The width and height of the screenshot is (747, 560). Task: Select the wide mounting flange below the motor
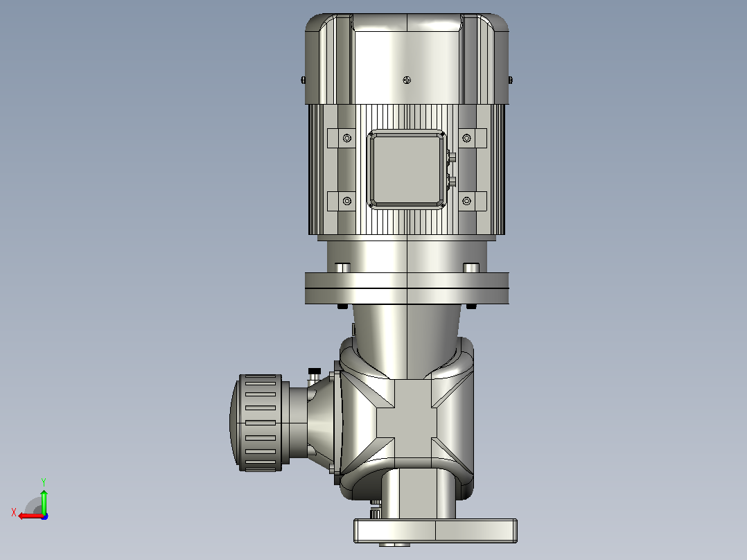[407, 288]
